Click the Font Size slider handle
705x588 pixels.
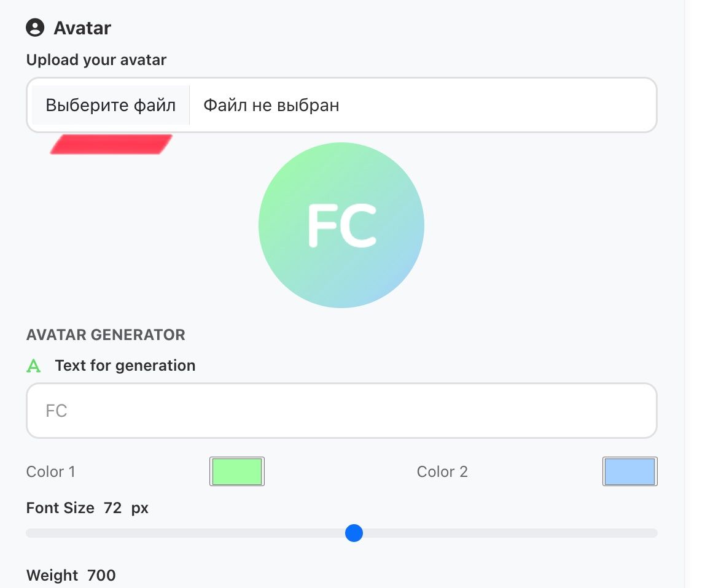pyautogui.click(x=354, y=533)
